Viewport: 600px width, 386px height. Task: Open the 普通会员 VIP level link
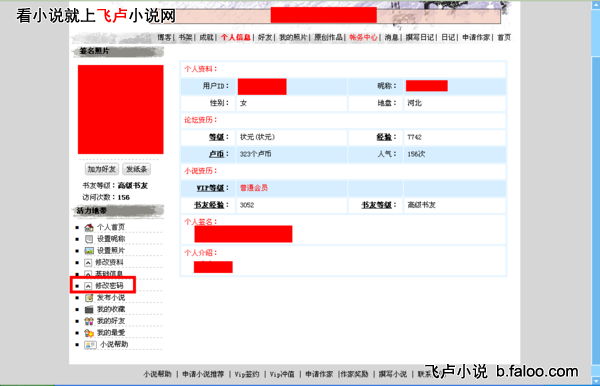click(x=254, y=188)
